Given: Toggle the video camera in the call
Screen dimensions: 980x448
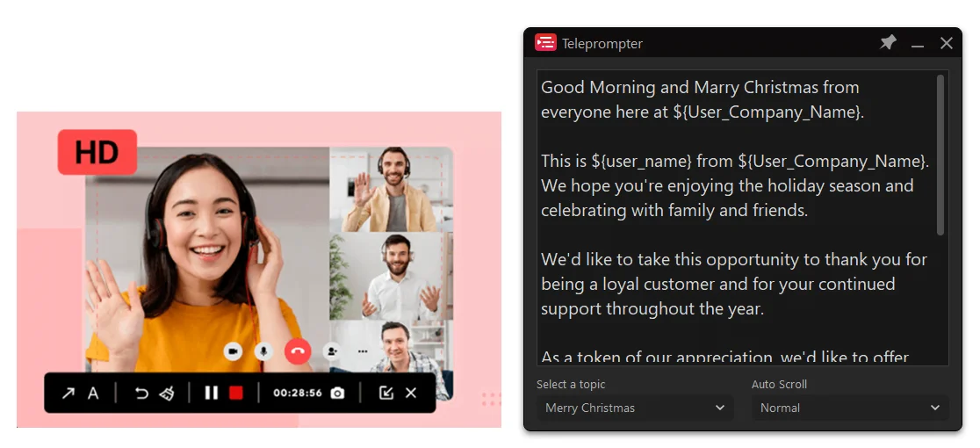Looking at the screenshot, I should (233, 351).
